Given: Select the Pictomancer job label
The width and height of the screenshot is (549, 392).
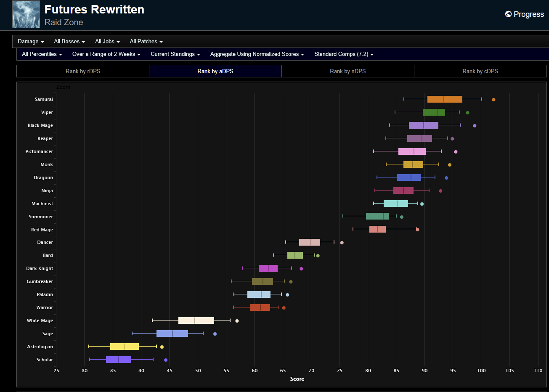Looking at the screenshot, I should pos(39,151).
